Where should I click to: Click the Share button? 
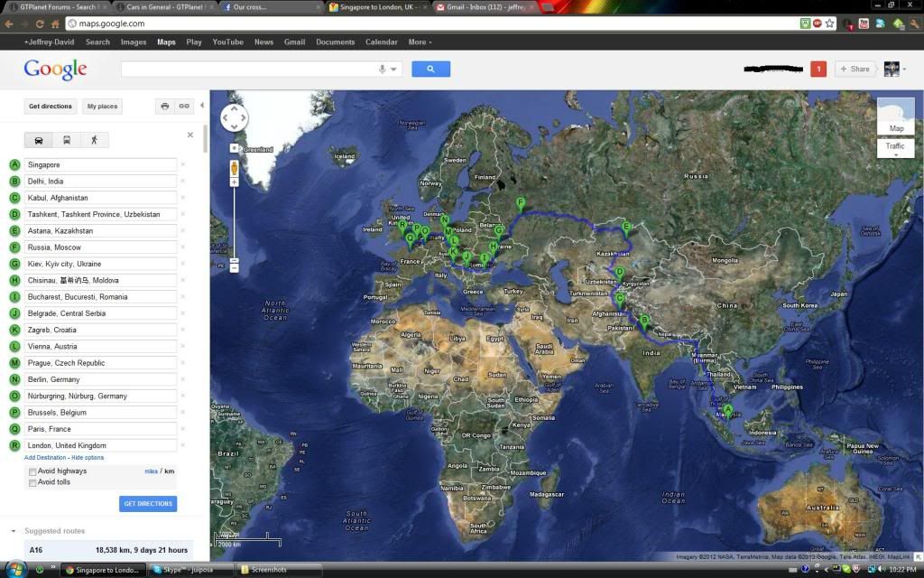pyautogui.click(x=855, y=69)
